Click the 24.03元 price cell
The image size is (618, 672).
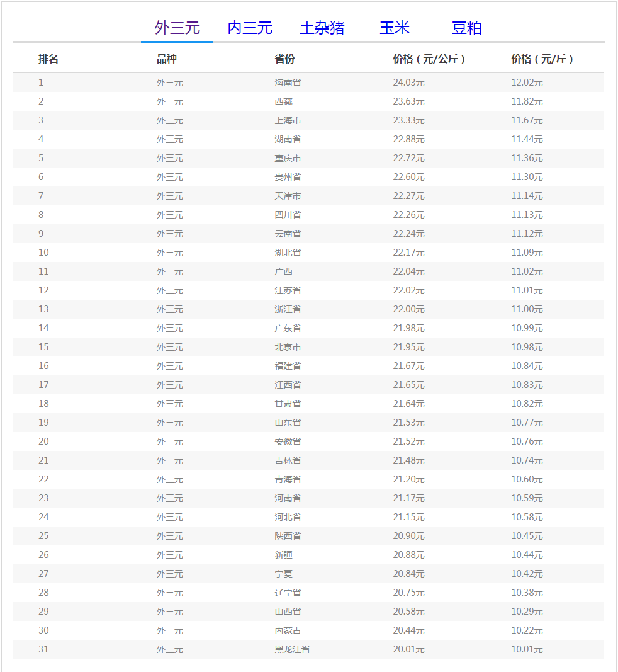[x=408, y=83]
